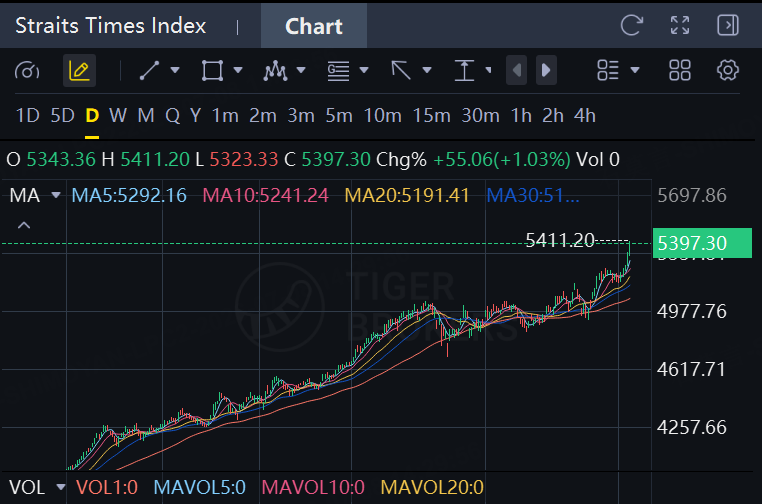Click the current price tag 5397.30
Viewport: 762px width, 504px height.
(702, 243)
